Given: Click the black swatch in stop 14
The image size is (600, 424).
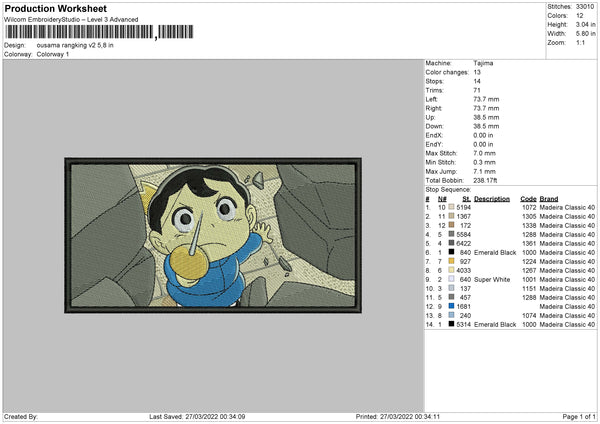Looking at the screenshot, I should pyautogui.click(x=452, y=324).
